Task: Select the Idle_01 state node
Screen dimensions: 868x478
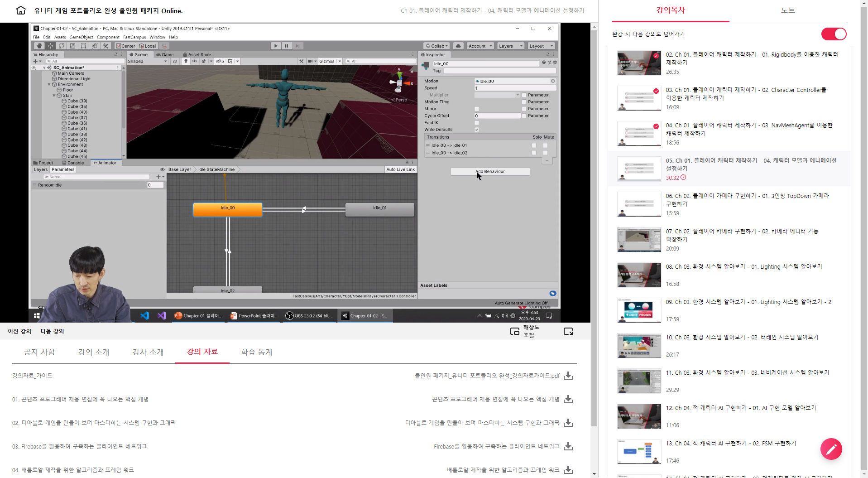Action: coord(379,209)
